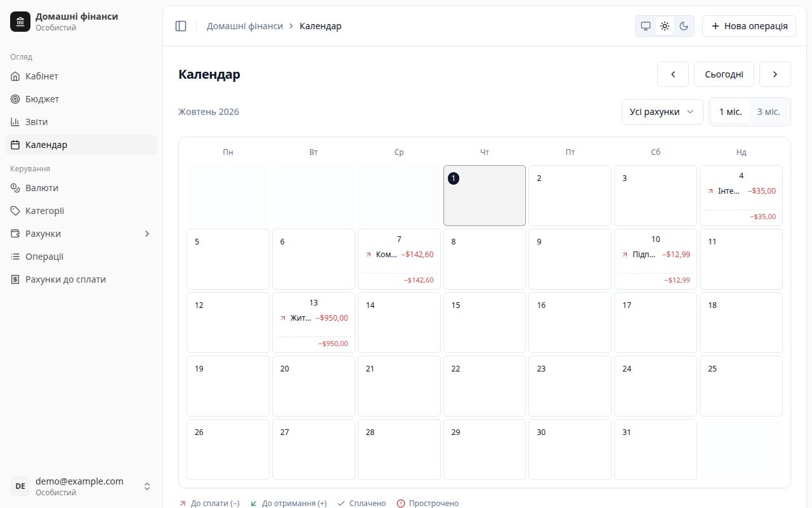The height and width of the screenshot is (508, 812).
Task: Select the 1 міс. view
Action: point(730,112)
